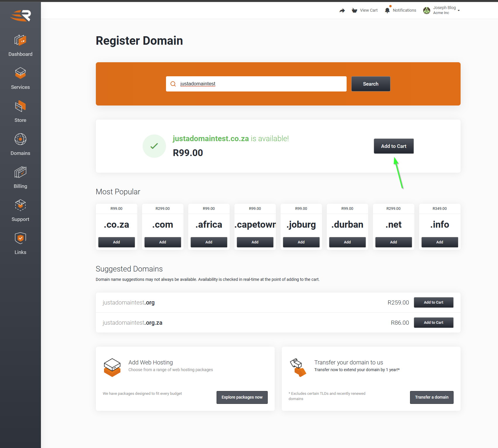Open the Domains sidebar icon
Screen dimensions: 498x448
20,139
